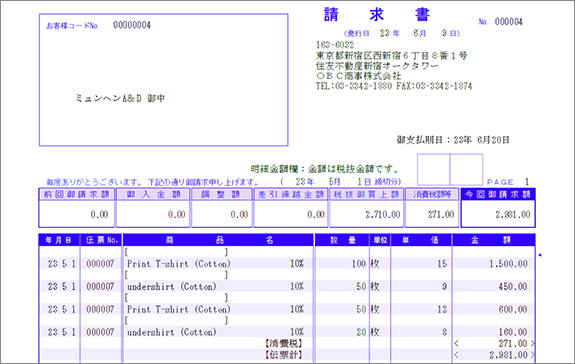The width and height of the screenshot is (575, 364).
Task: Click quantity 100 in the first item row
Action: pos(359,264)
